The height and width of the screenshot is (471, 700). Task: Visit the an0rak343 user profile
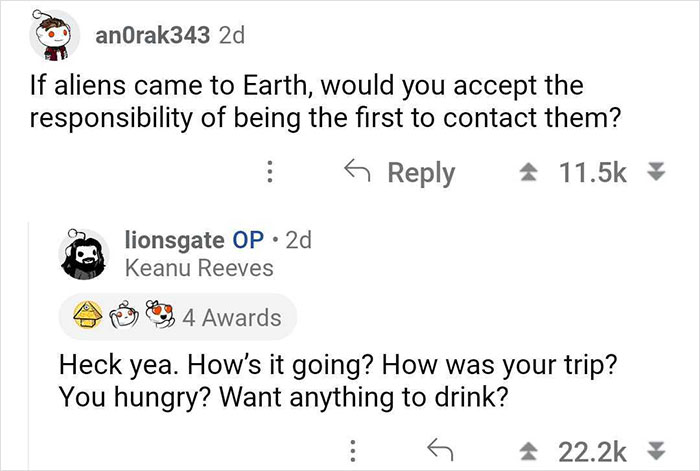152,37
